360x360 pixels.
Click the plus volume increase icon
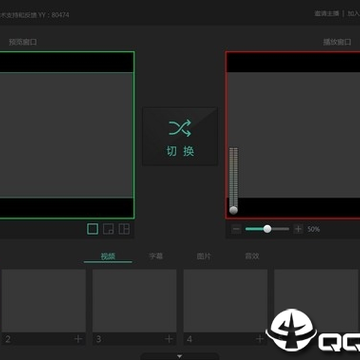coord(298,229)
